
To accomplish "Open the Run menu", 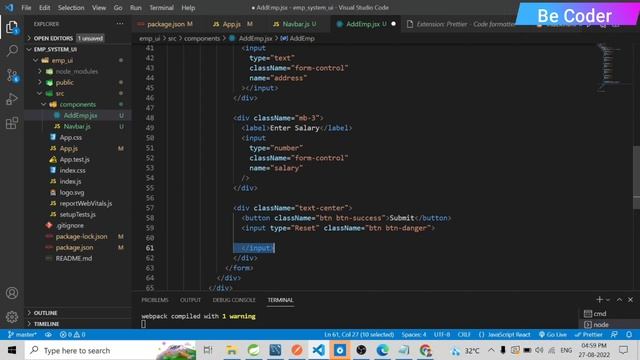I will pos(136,7).
